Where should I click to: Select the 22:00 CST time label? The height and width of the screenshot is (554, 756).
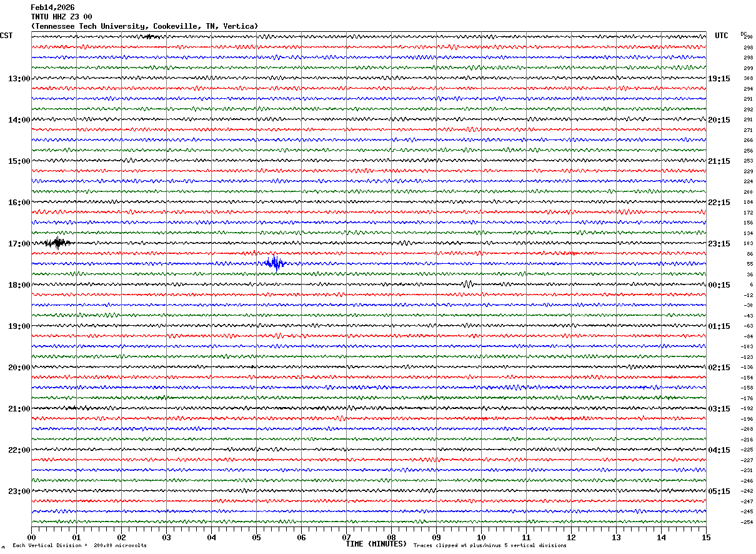click(x=19, y=450)
